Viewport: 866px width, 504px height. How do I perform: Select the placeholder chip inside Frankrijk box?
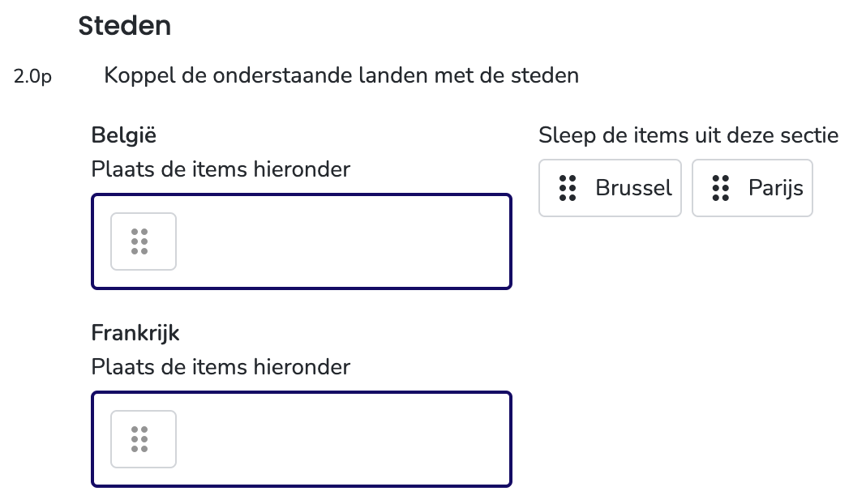(x=144, y=439)
